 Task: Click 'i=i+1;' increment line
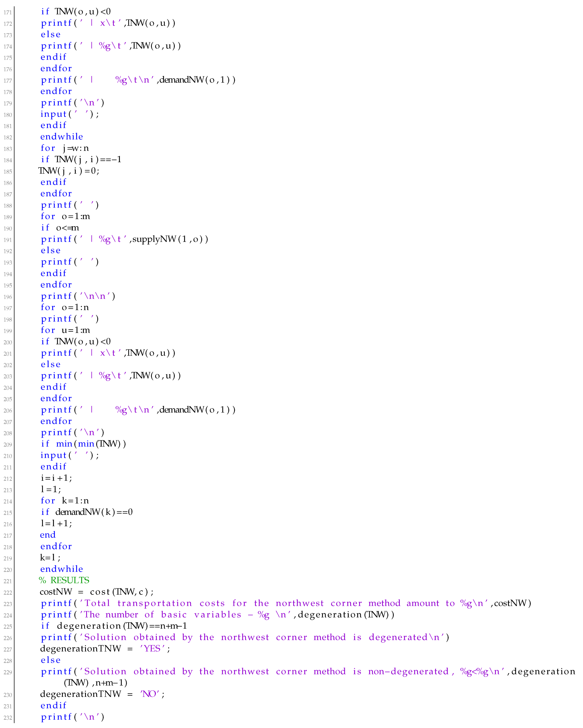click(56, 478)
